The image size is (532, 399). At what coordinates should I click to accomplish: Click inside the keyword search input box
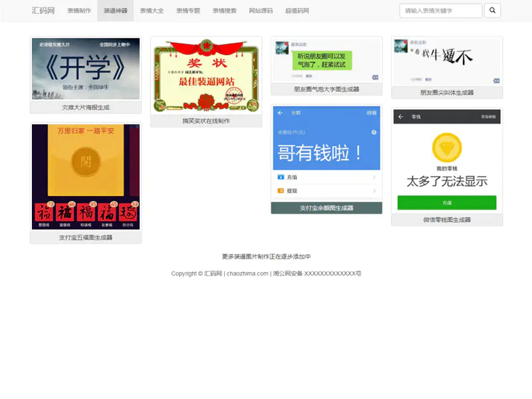439,11
